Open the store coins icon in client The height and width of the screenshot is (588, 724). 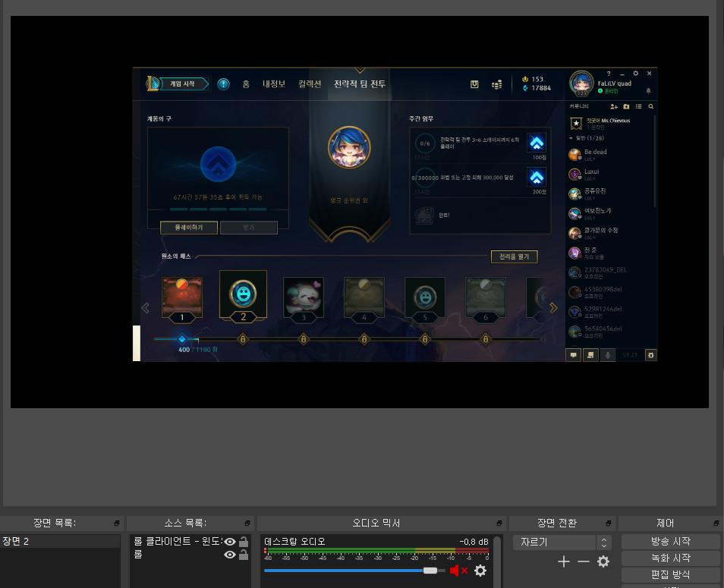pyautogui.click(x=497, y=84)
